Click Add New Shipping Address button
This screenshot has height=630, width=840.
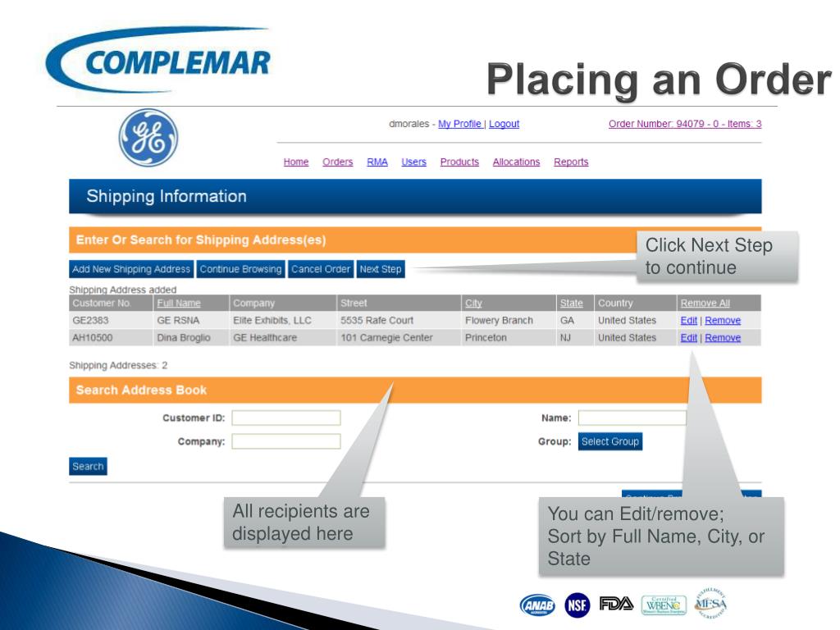(x=131, y=269)
